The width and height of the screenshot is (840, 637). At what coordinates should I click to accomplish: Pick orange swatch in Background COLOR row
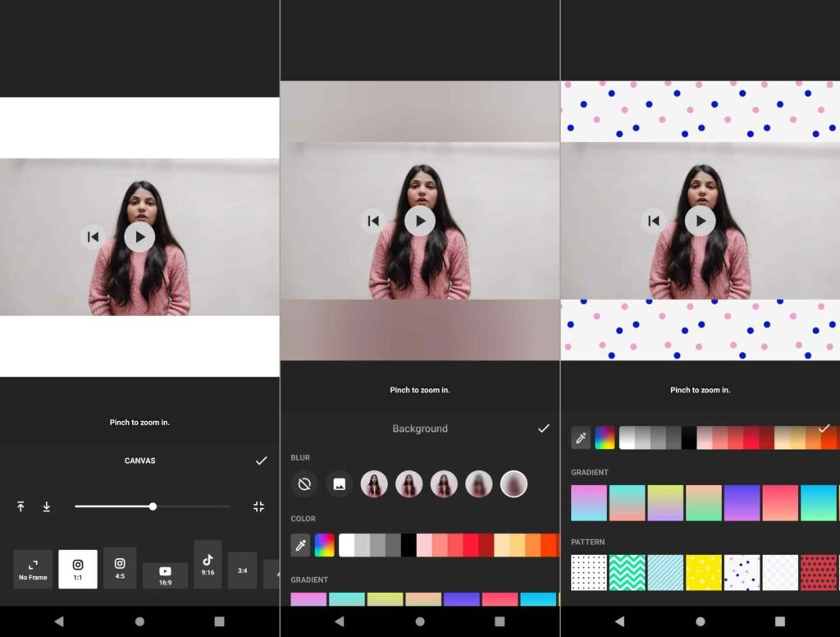pos(533,545)
